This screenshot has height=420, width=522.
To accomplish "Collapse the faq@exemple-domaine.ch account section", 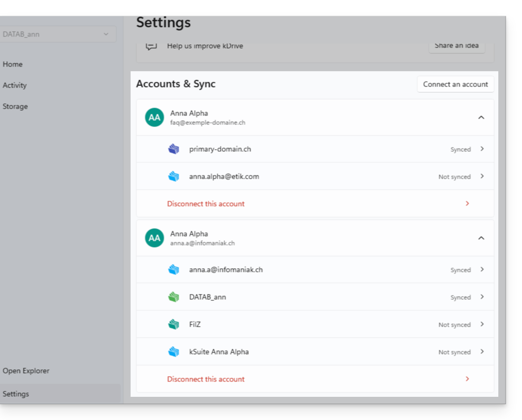I will [x=481, y=118].
